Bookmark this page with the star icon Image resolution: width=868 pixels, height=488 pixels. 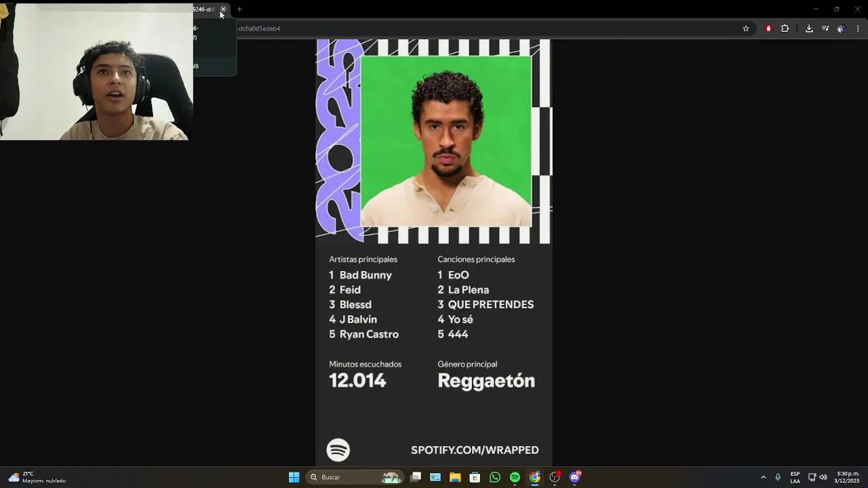coord(746,28)
